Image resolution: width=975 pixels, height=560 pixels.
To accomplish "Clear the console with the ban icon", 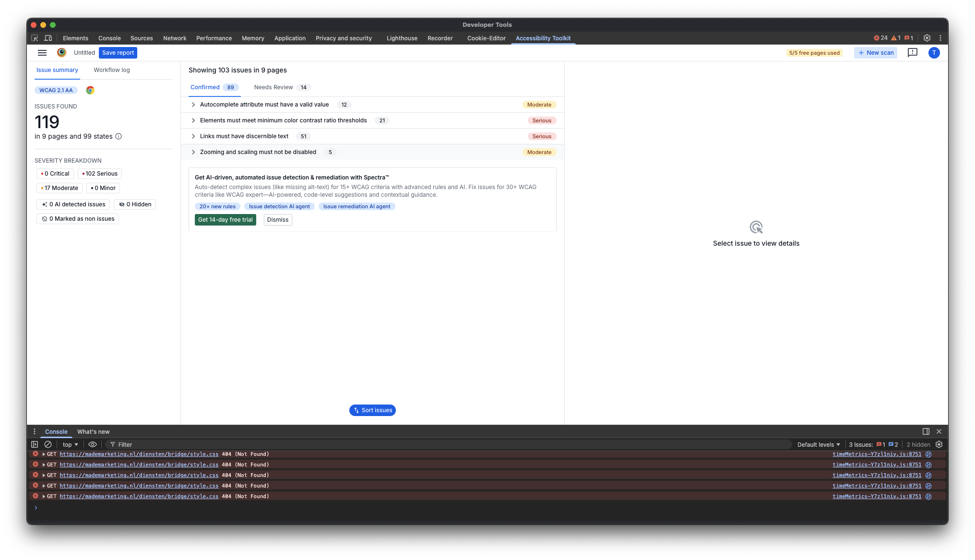I will pyautogui.click(x=48, y=444).
